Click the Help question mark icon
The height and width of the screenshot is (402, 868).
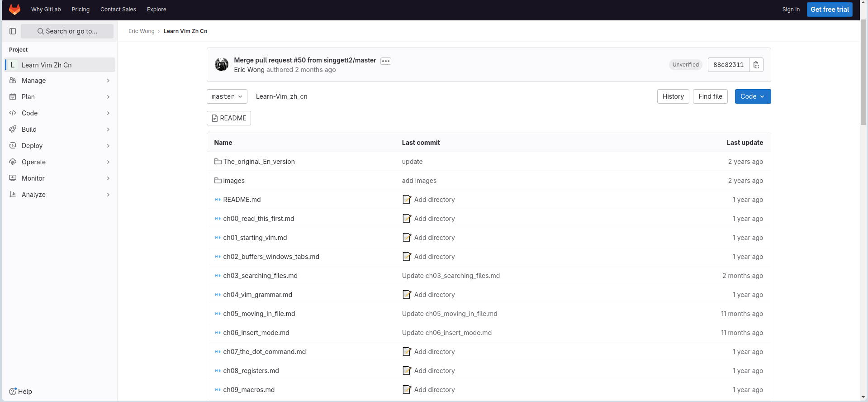pos(13,391)
